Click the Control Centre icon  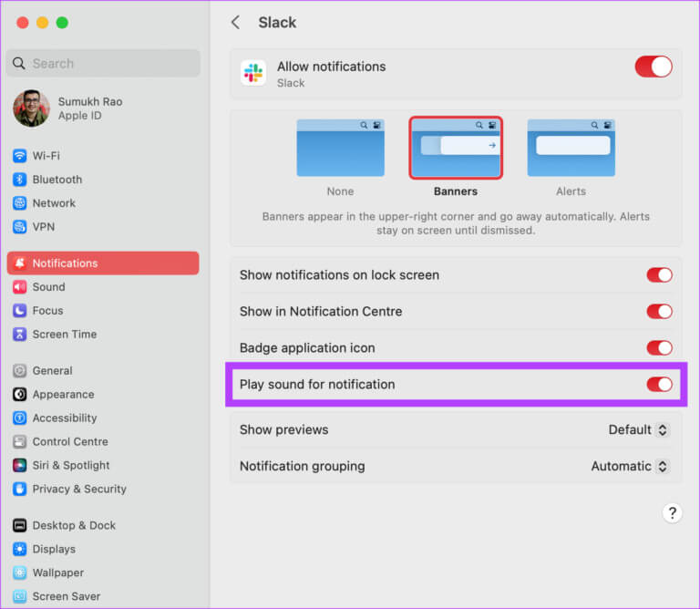point(20,442)
